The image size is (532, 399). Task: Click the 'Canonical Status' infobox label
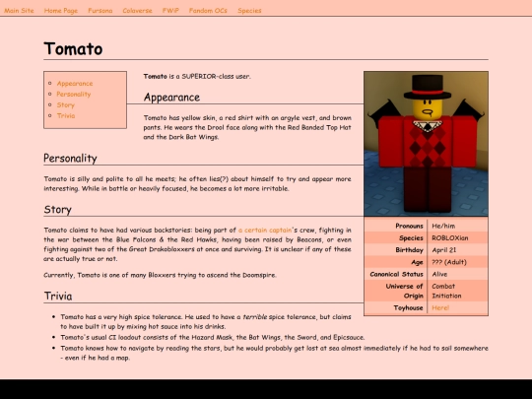click(x=397, y=274)
